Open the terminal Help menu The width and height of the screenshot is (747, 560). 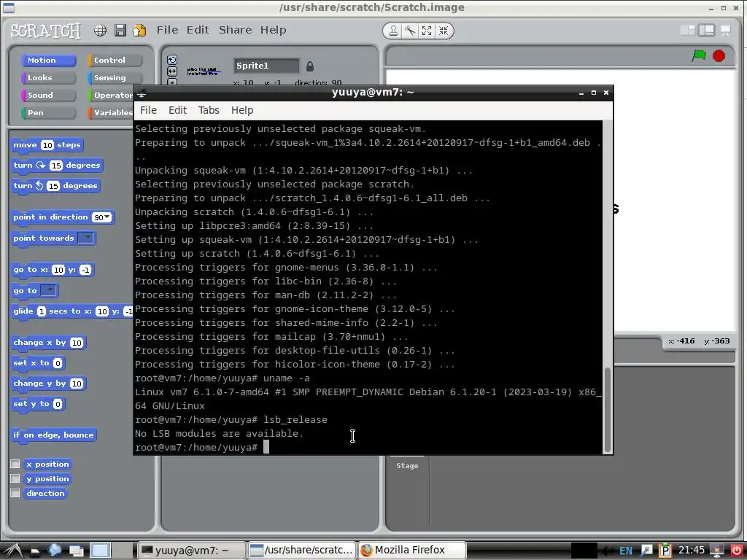pos(242,110)
